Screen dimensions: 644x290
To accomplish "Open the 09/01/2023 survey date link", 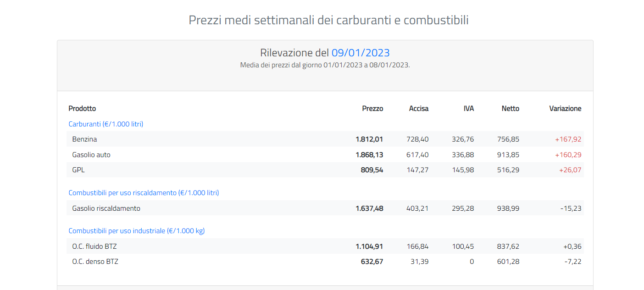I will (361, 53).
